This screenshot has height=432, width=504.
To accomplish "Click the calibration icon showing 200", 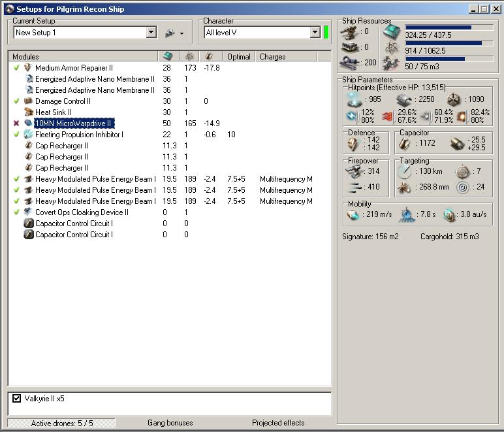I will coord(350,62).
